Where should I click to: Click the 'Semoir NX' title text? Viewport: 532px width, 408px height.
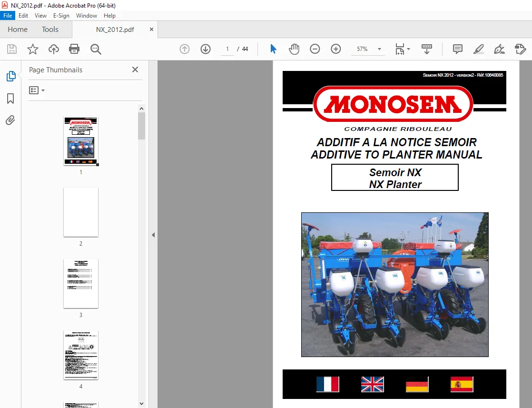[395, 172]
